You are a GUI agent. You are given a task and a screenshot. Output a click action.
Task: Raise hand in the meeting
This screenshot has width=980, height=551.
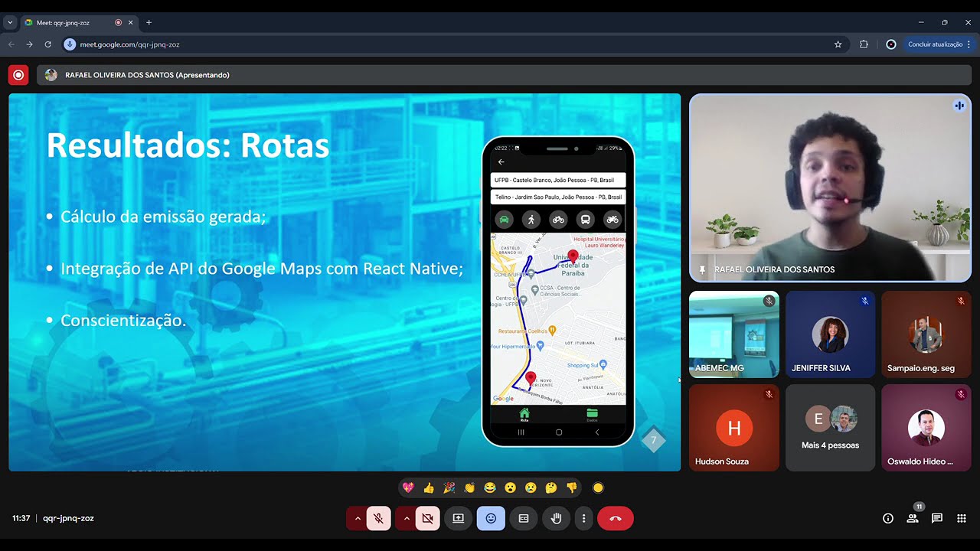[x=557, y=518]
